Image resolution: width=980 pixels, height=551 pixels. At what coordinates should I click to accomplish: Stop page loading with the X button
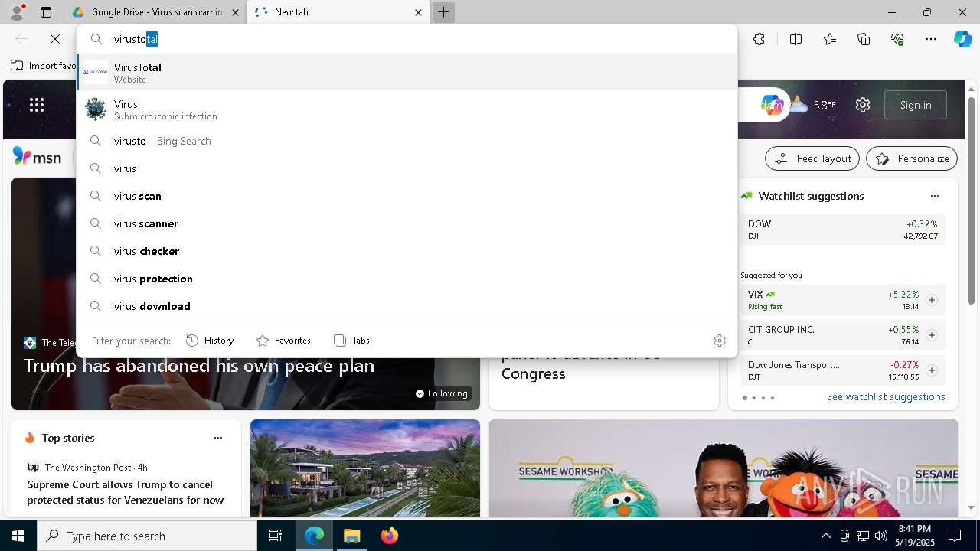(55, 39)
